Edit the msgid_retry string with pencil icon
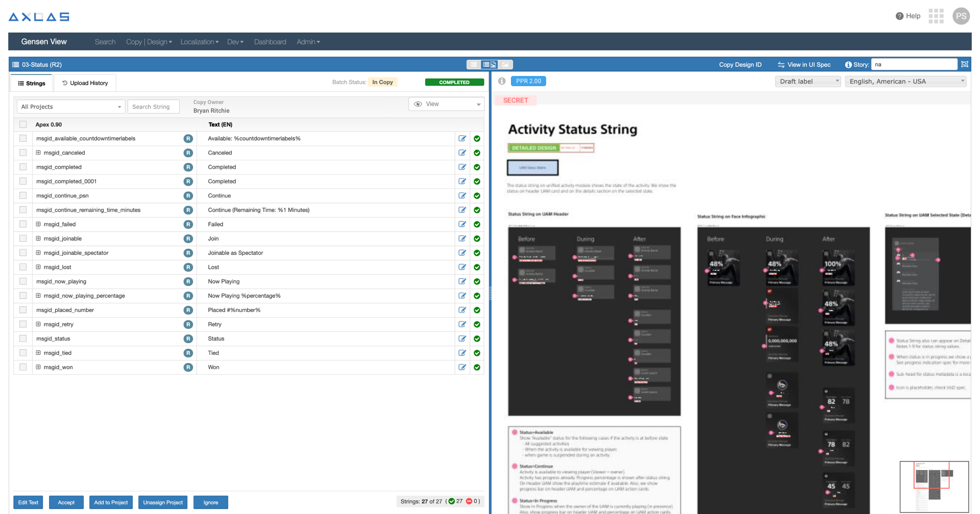 point(462,324)
